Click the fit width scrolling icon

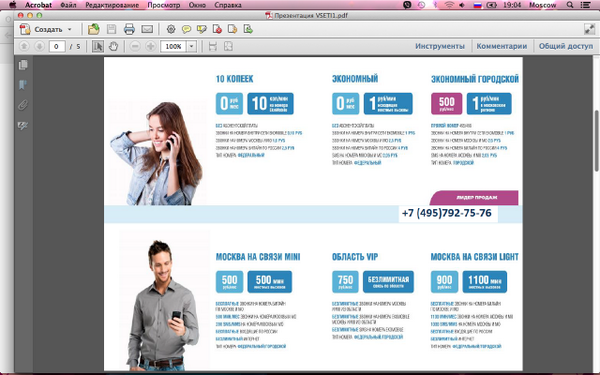click(x=213, y=46)
